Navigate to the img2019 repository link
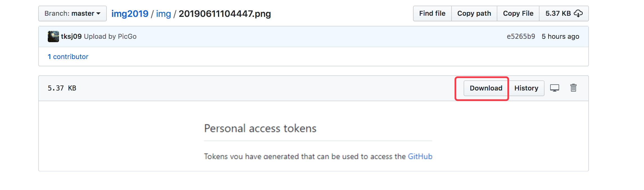The image size is (644, 190). 130,13
